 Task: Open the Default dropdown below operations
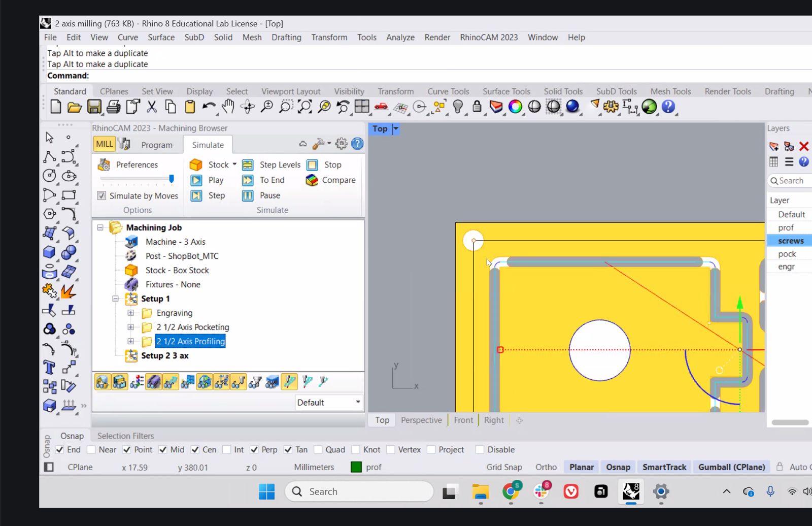tap(329, 403)
